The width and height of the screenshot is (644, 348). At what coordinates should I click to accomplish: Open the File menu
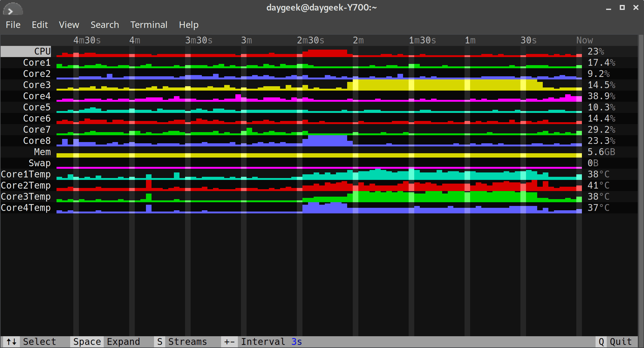pyautogui.click(x=12, y=24)
